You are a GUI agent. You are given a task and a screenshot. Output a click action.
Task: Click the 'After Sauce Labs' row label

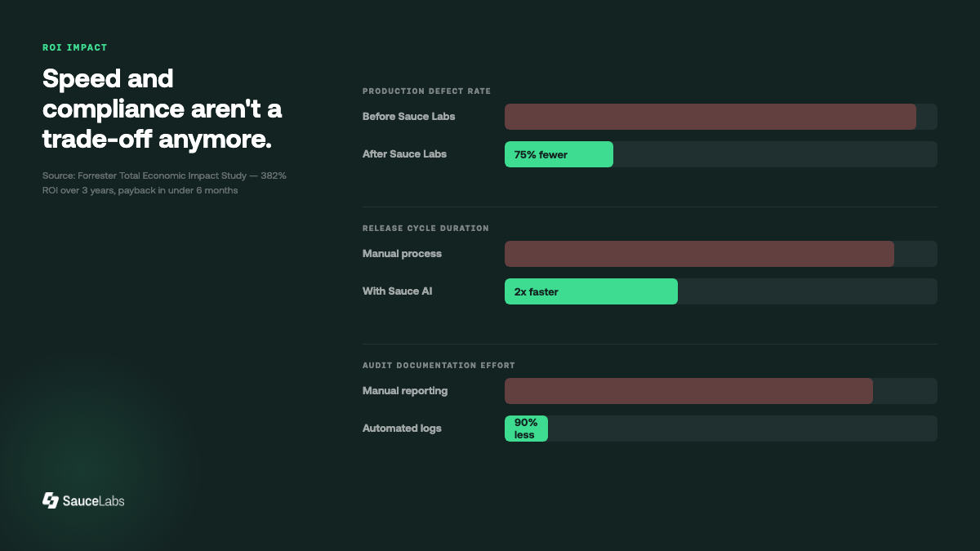point(404,154)
